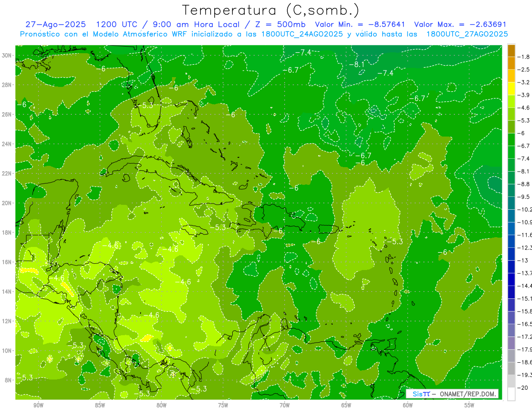
Task: Click the colorbar label "-3.2"
Action: 524,82
